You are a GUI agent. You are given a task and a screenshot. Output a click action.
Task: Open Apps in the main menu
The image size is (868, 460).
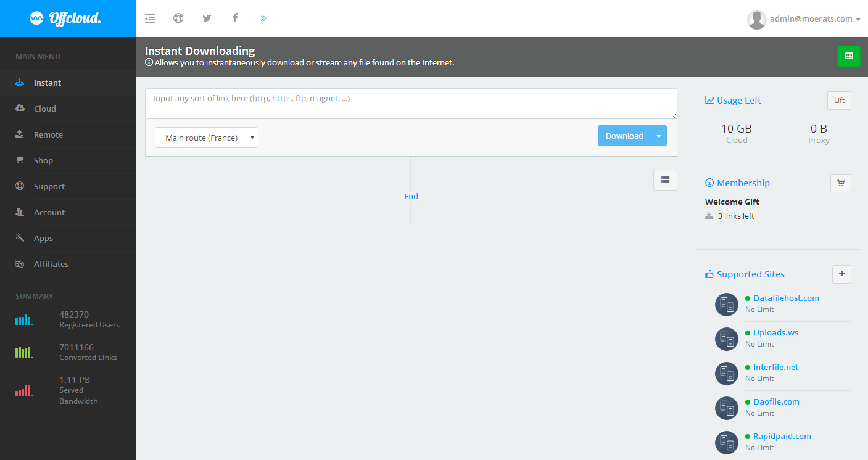coord(68,238)
